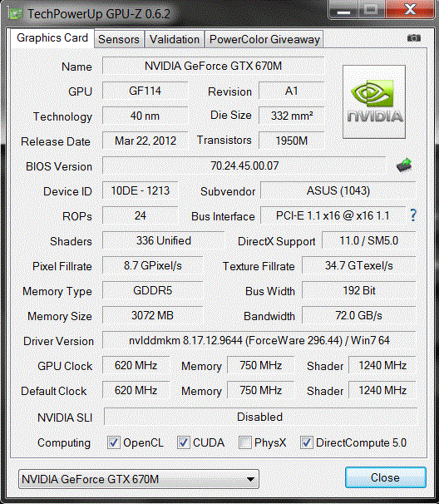Click the BIOS save chip icon
The image size is (439, 504).
point(404,166)
